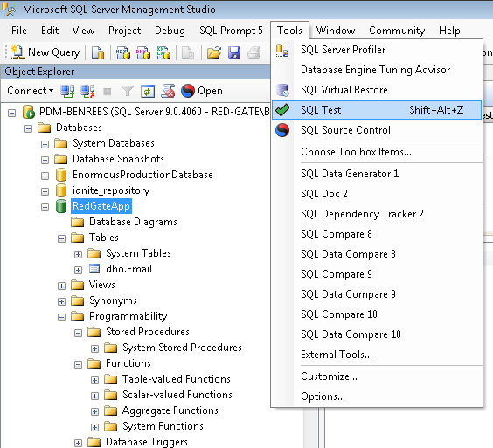The height and width of the screenshot is (448, 493).
Task: Open the File menu
Action: point(19,31)
